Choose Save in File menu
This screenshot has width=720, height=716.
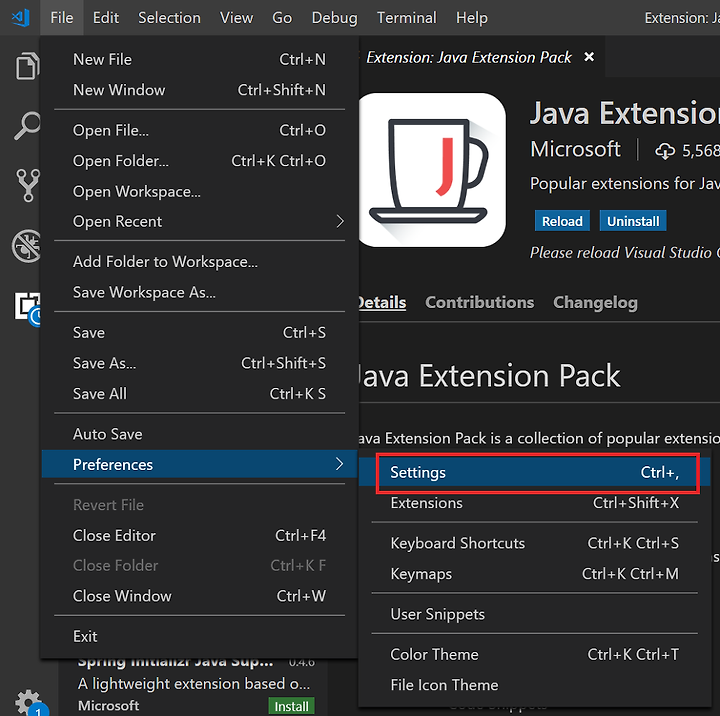(x=199, y=333)
